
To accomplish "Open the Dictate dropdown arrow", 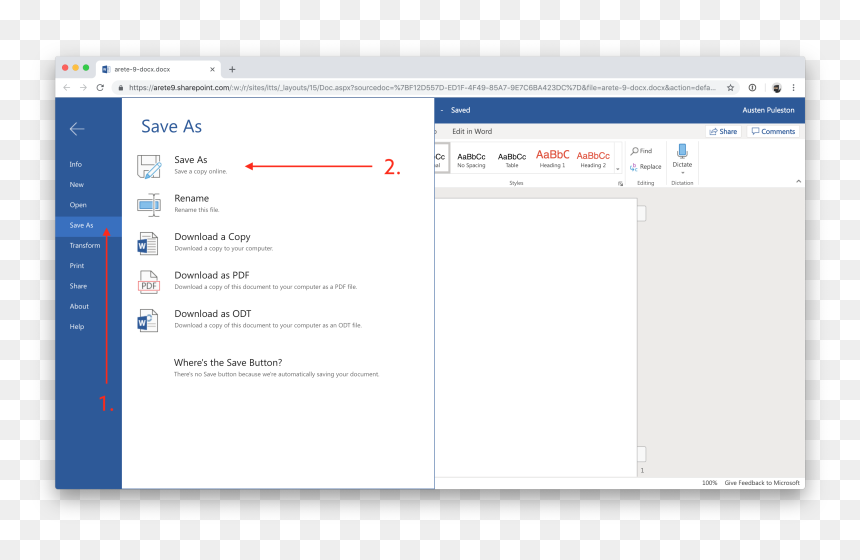I will tap(682, 173).
